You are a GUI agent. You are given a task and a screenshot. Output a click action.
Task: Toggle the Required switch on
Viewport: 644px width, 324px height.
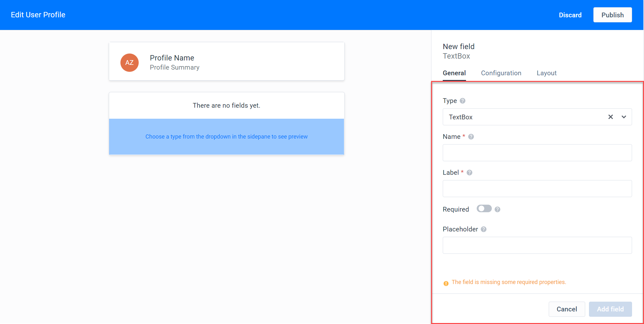coord(484,209)
